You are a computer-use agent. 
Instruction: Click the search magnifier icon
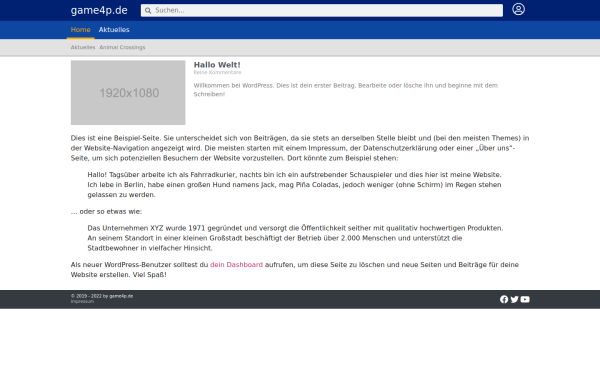coord(148,11)
